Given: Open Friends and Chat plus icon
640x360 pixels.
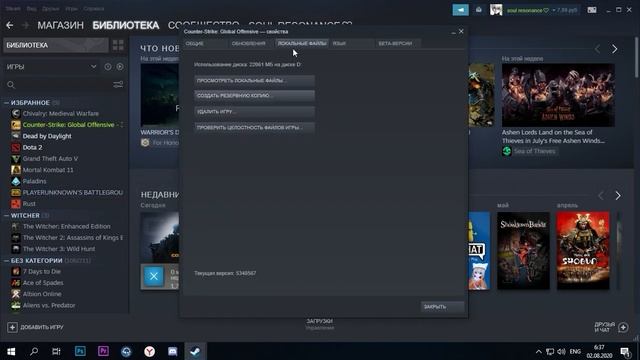Looking at the screenshot, I should [623, 327].
